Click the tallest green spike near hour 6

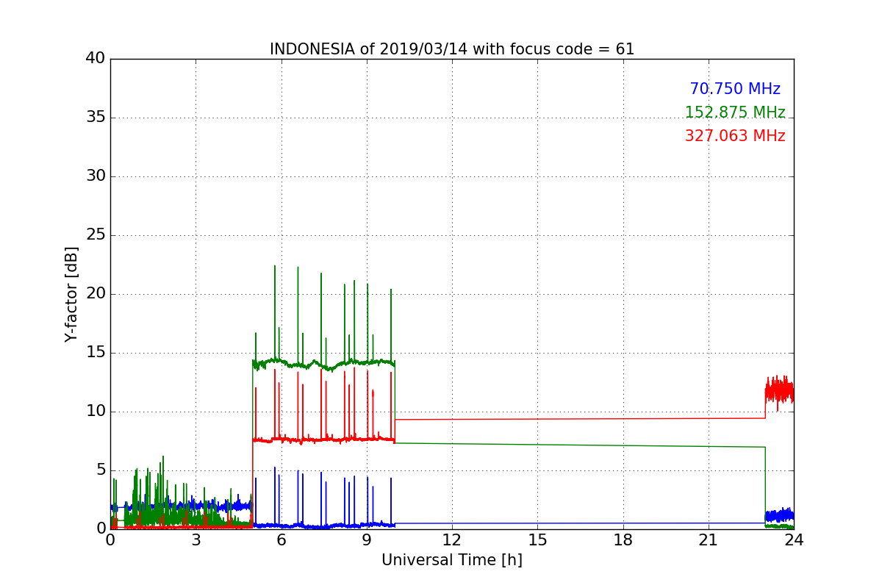275,312
